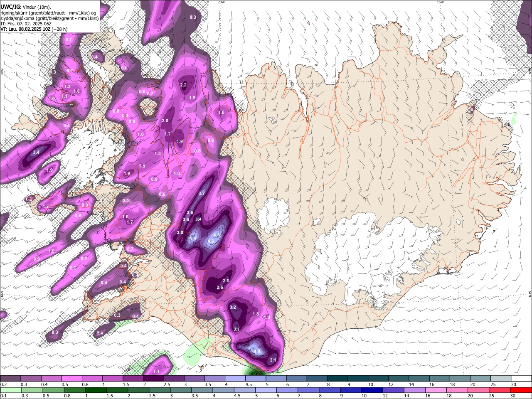This screenshot has height=399, width=532.
Task: Click the 2.5 label on the snow scale
Action: click(x=167, y=384)
